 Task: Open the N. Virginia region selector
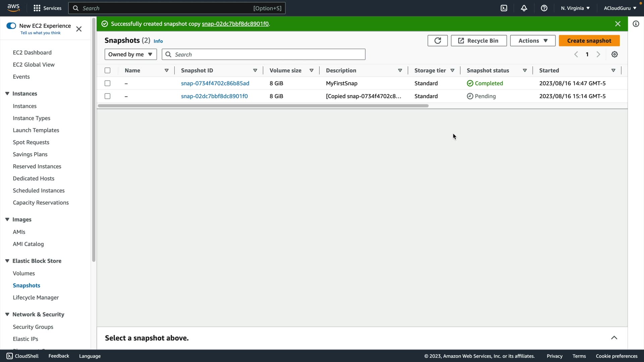pyautogui.click(x=575, y=8)
